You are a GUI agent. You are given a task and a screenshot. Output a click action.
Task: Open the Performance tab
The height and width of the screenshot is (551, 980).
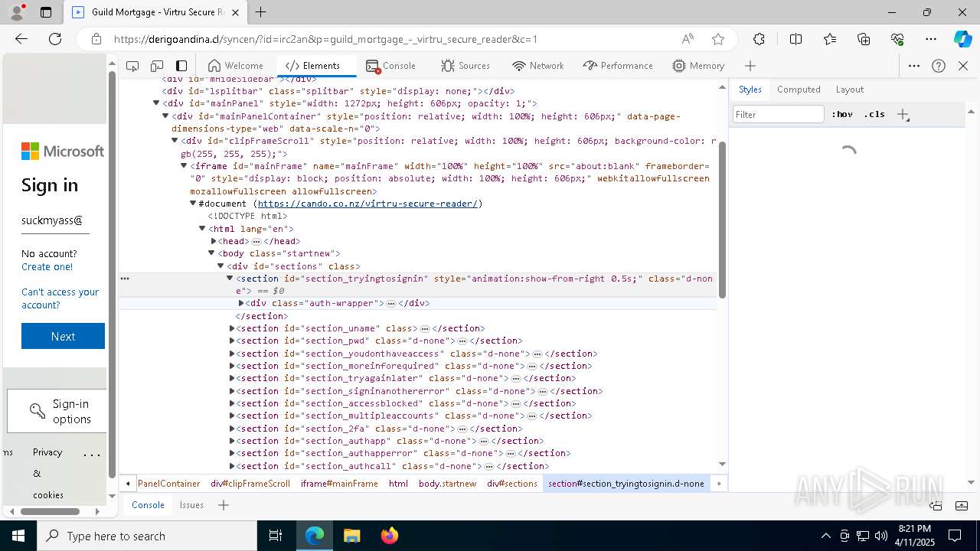pos(618,66)
